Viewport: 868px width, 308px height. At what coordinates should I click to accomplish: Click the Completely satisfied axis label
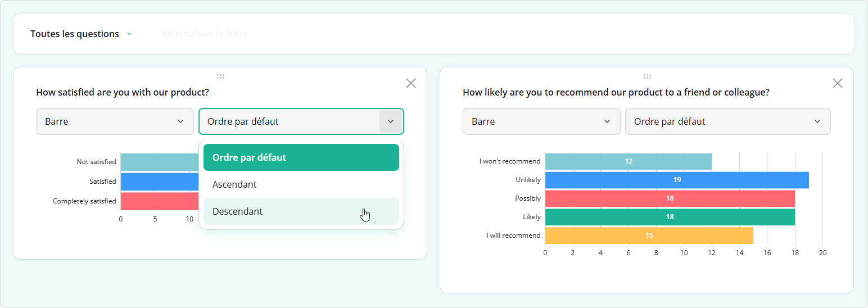click(x=84, y=201)
